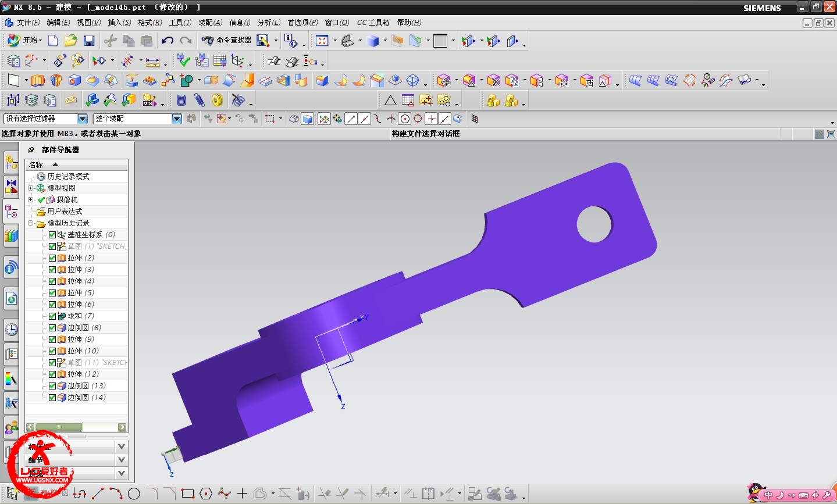Select the rectangle sketch tool in bottom toolbar

click(187, 494)
